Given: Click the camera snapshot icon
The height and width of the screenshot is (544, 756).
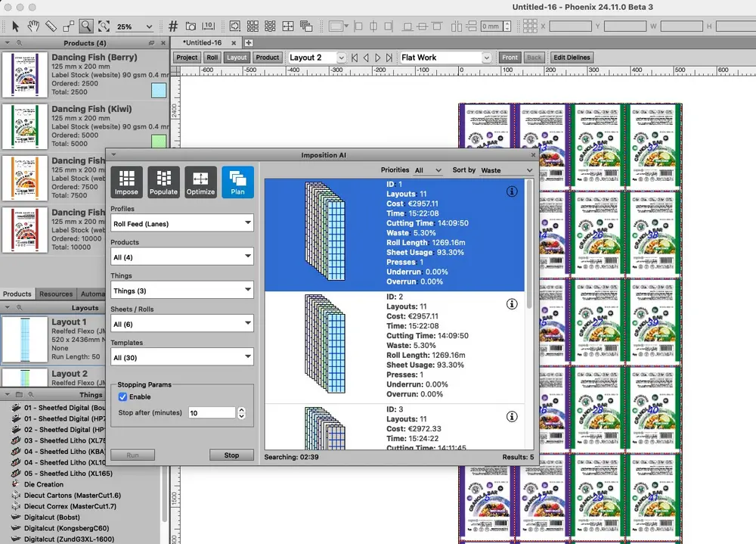Looking at the screenshot, I should [x=191, y=26].
